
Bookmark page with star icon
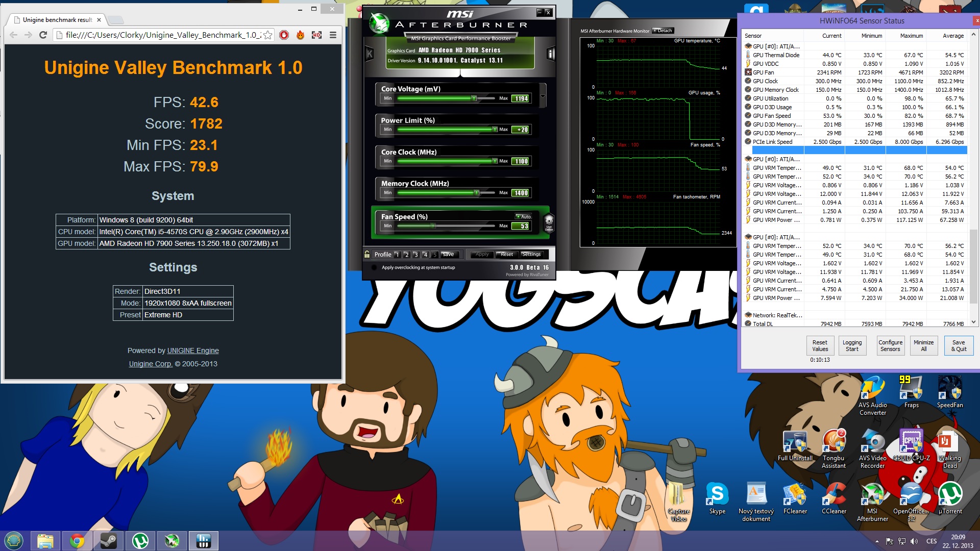click(268, 35)
